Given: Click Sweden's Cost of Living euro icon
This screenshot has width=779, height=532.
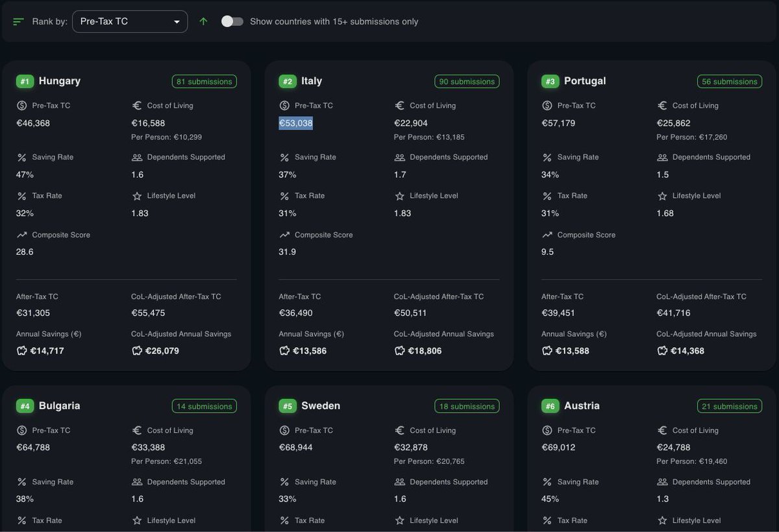Looking at the screenshot, I should point(399,430).
